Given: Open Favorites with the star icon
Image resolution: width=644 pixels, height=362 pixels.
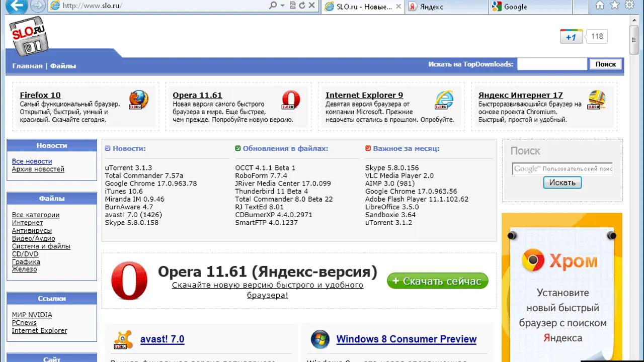Looking at the screenshot, I should click(x=614, y=6).
